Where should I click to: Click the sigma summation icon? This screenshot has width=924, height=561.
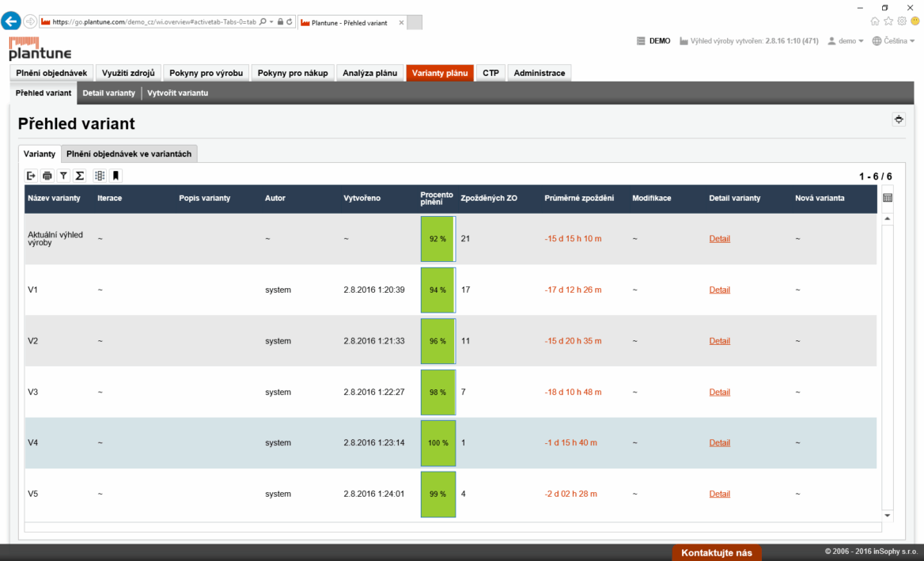[80, 176]
